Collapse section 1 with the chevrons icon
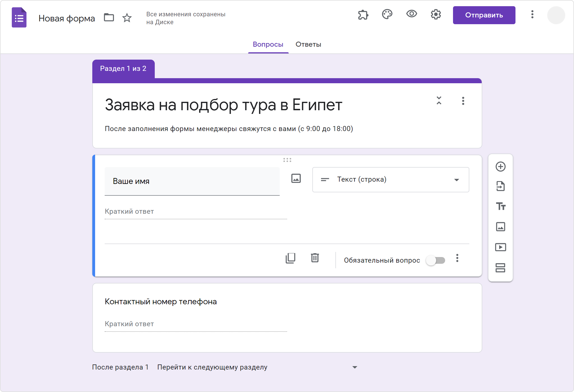The width and height of the screenshot is (574, 392). click(439, 100)
